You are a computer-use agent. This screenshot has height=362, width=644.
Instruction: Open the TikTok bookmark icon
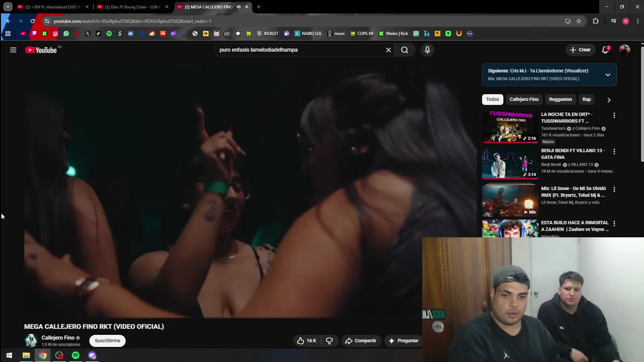point(98,33)
